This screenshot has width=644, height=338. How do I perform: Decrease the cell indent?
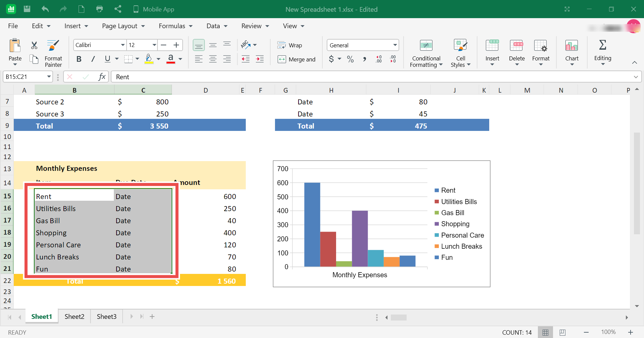(x=246, y=59)
